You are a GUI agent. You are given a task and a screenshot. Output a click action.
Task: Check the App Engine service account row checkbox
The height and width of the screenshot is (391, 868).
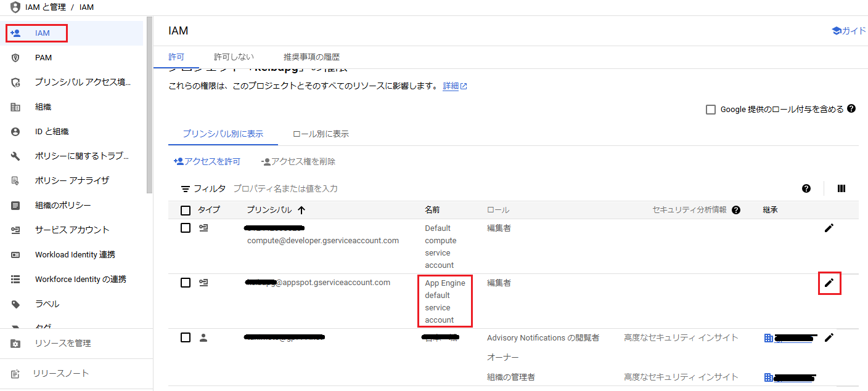[185, 282]
